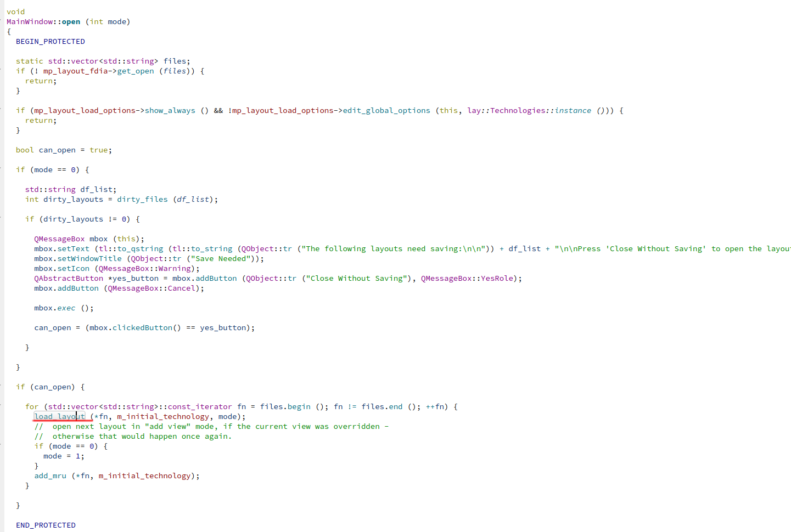Click the show_always method call
The width and height of the screenshot is (791, 532).
click(x=170, y=110)
